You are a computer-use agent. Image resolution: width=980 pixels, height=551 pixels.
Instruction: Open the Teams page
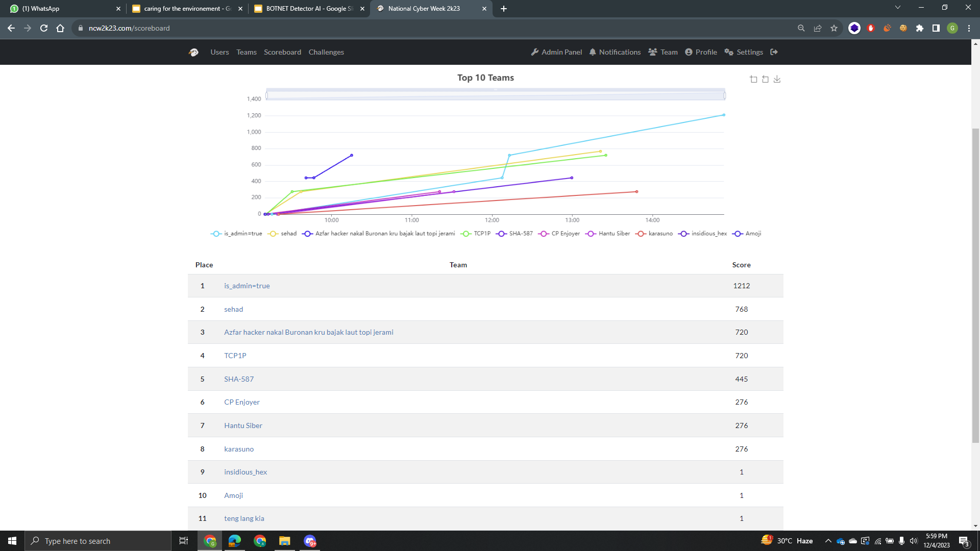[247, 52]
